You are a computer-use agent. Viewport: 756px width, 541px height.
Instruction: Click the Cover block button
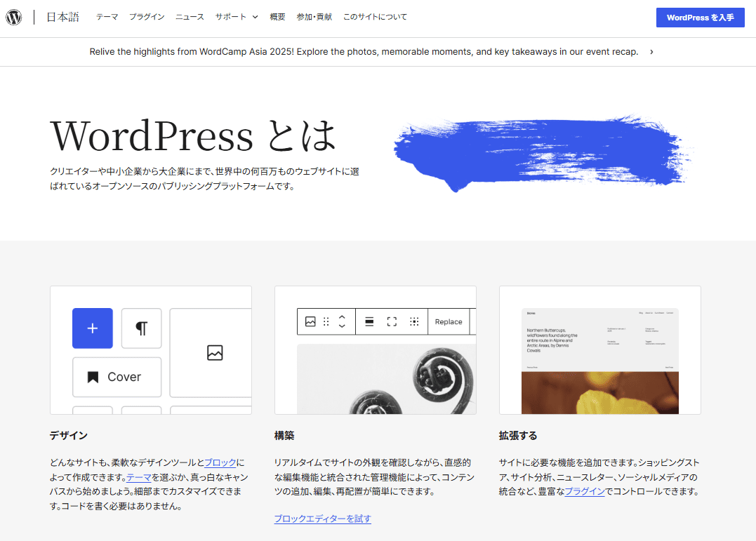117,377
